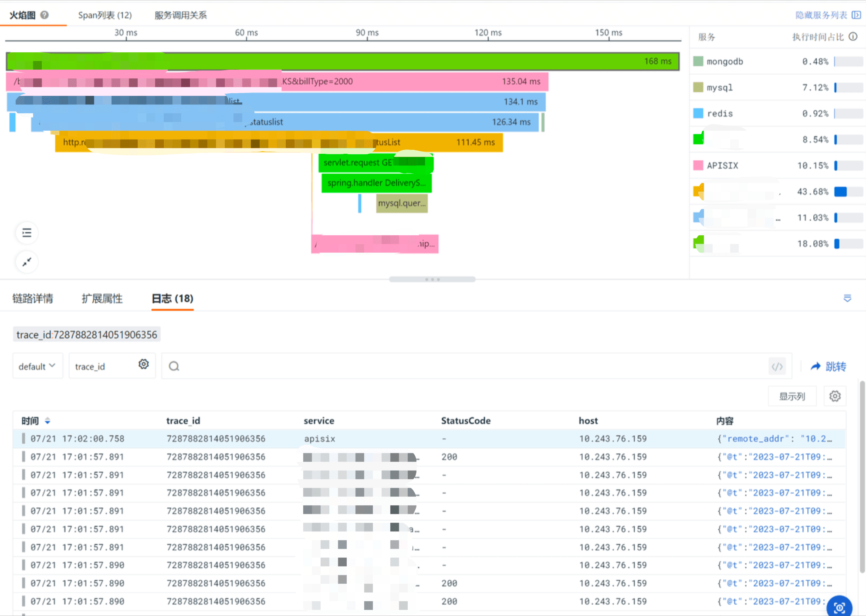Click the span list view icon
The width and height of the screenshot is (866, 616).
click(27, 233)
